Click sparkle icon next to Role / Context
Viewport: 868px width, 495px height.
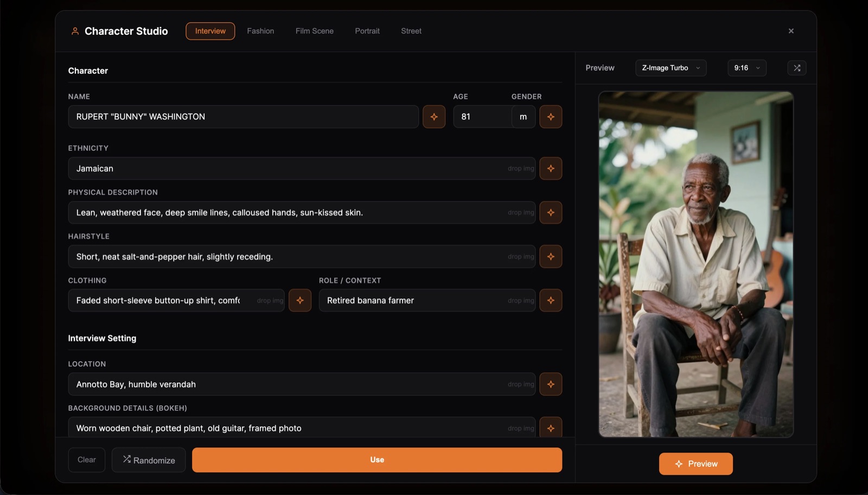tap(551, 300)
